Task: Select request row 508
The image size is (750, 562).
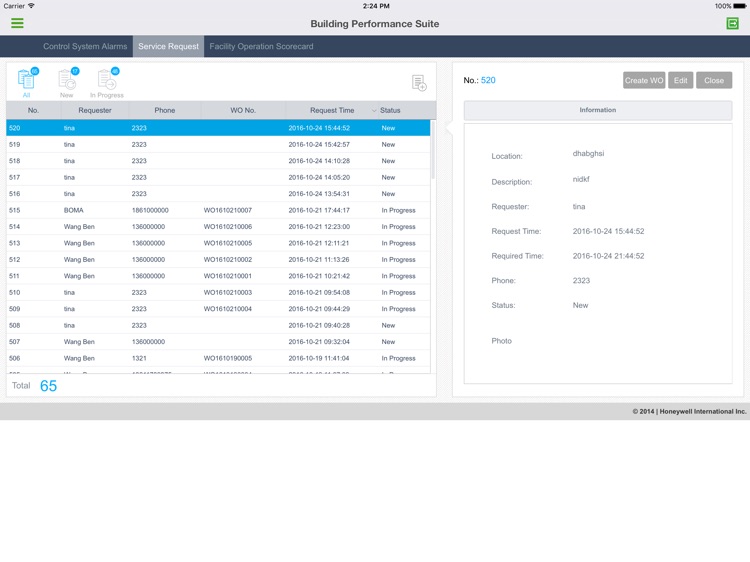Action: pos(218,325)
